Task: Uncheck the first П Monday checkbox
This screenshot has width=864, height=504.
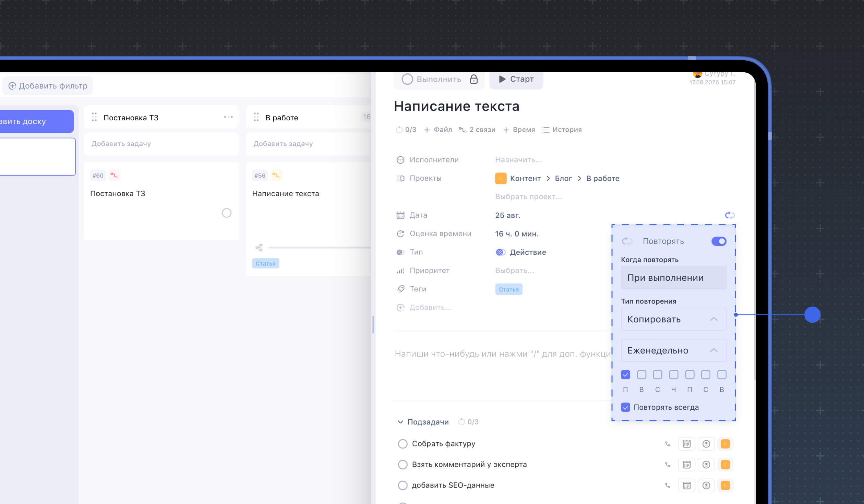Action: tap(625, 375)
